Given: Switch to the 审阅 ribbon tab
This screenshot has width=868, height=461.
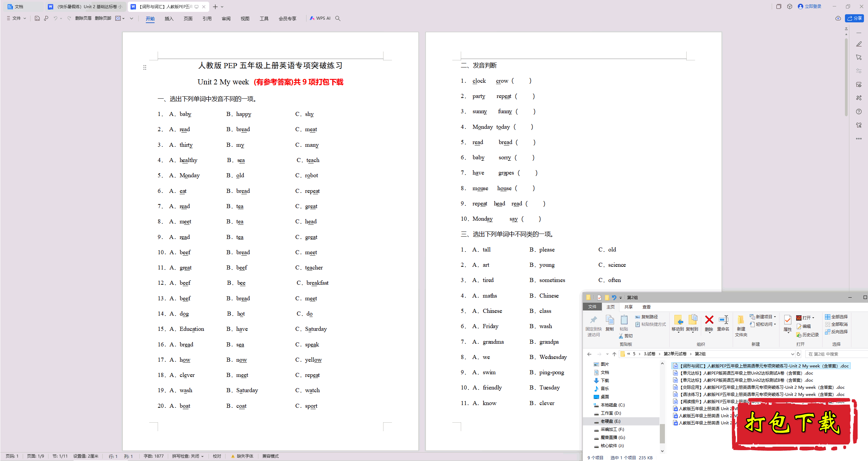Looking at the screenshot, I should (x=226, y=19).
